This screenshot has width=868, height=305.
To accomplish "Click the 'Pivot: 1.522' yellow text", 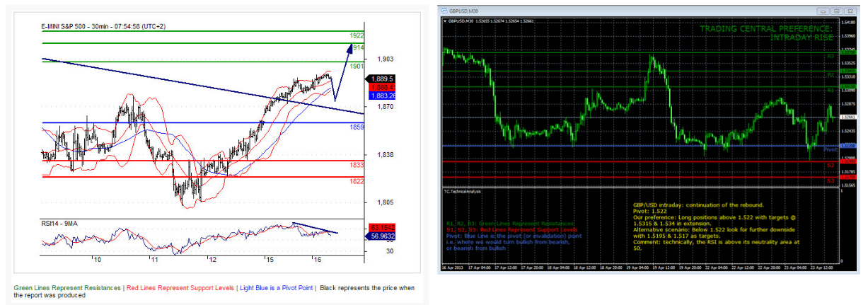I will click(649, 211).
